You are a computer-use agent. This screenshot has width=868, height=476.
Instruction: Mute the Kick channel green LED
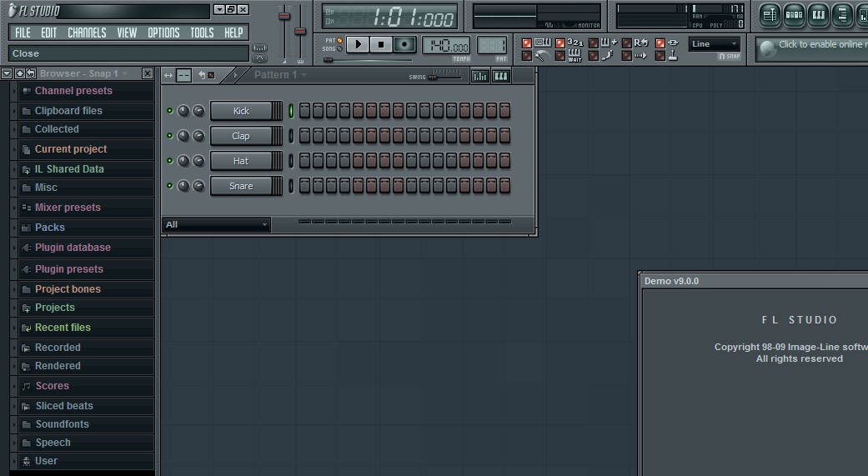click(170, 111)
